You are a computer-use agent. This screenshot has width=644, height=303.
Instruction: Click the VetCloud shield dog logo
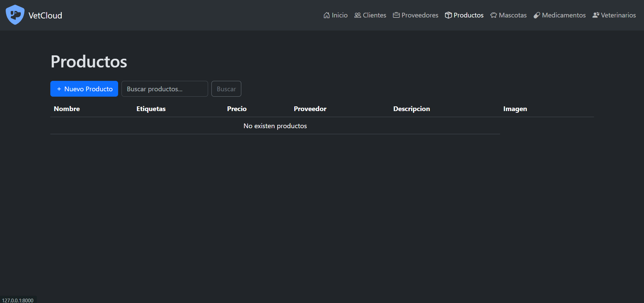coord(15,15)
